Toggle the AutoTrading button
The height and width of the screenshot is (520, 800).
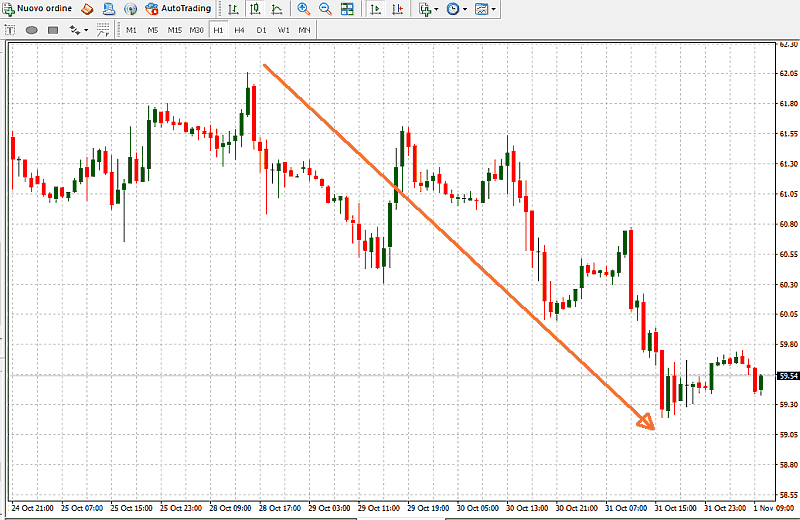[x=178, y=9]
